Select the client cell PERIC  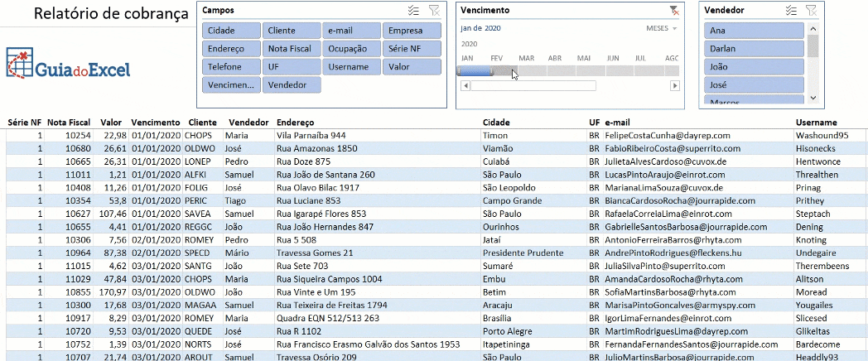[203, 200]
